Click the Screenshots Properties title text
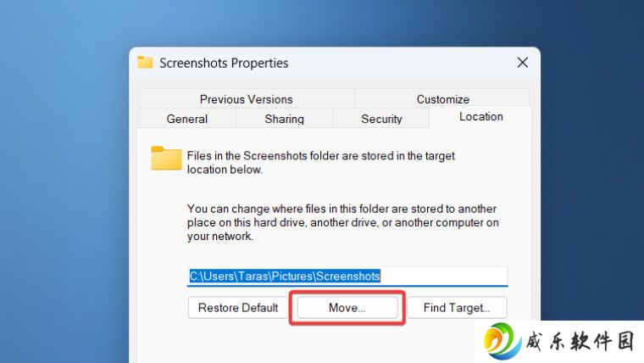644x363 pixels. (224, 63)
